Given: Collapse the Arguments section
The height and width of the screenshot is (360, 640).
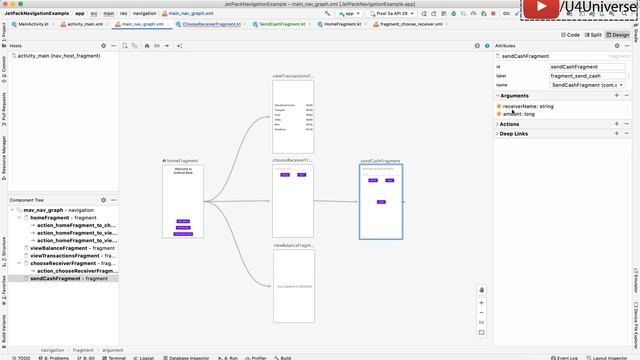Looking at the screenshot, I should click(x=498, y=96).
